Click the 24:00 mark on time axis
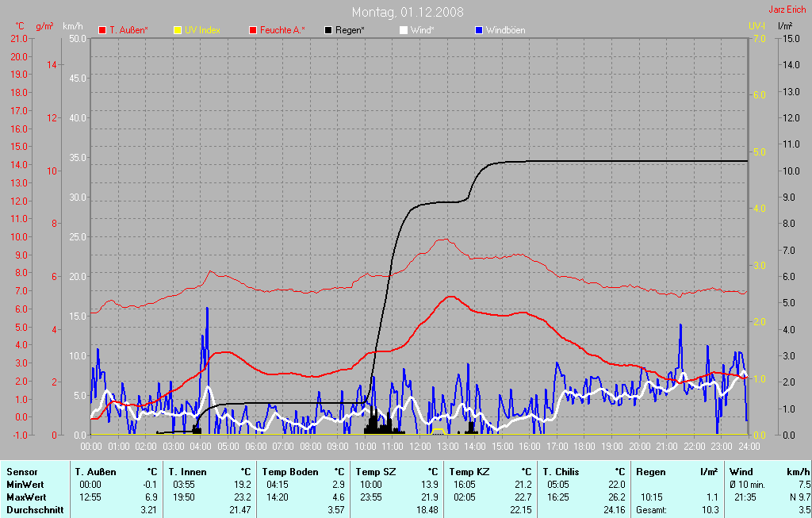The width and height of the screenshot is (812, 518). tap(747, 447)
